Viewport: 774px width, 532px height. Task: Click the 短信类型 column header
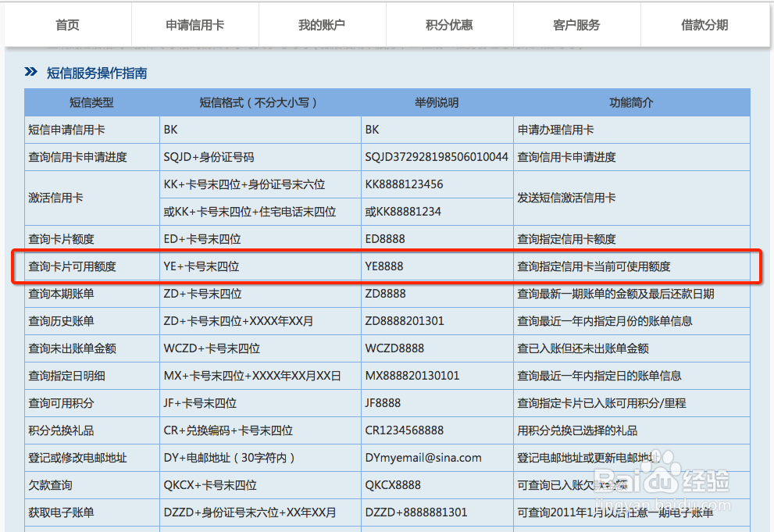91,102
